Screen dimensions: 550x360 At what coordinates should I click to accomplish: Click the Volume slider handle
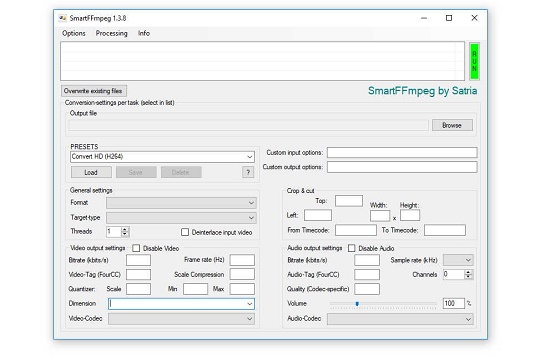[x=357, y=304]
